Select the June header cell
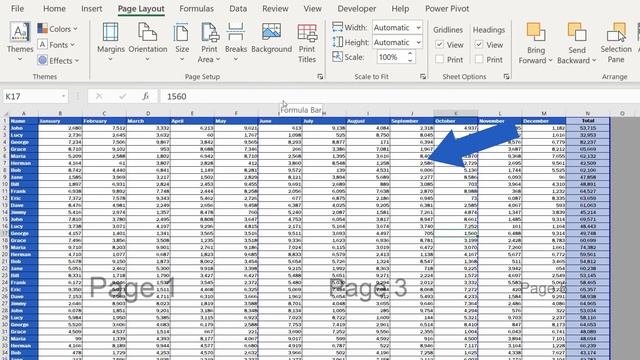This screenshot has width=640, height=360. [x=280, y=121]
